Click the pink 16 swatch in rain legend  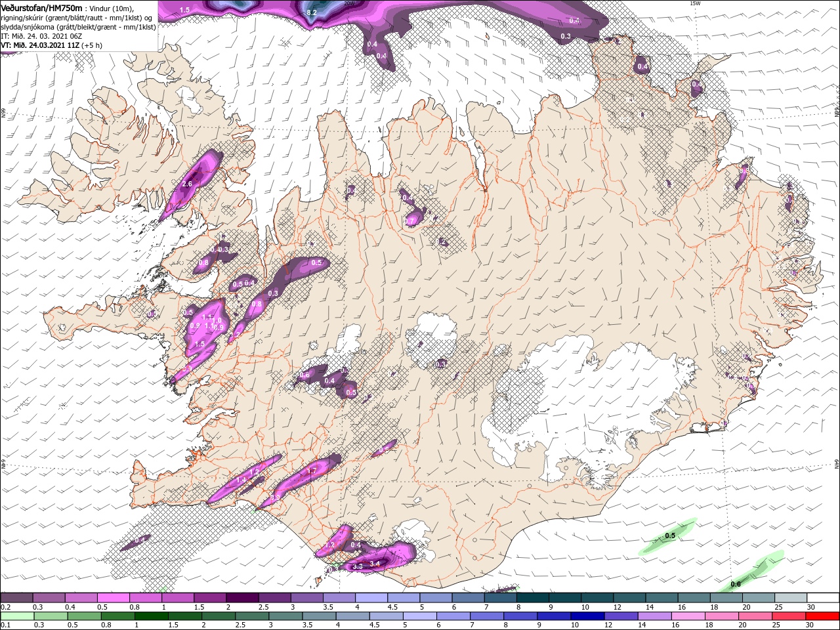pyautogui.click(x=688, y=616)
